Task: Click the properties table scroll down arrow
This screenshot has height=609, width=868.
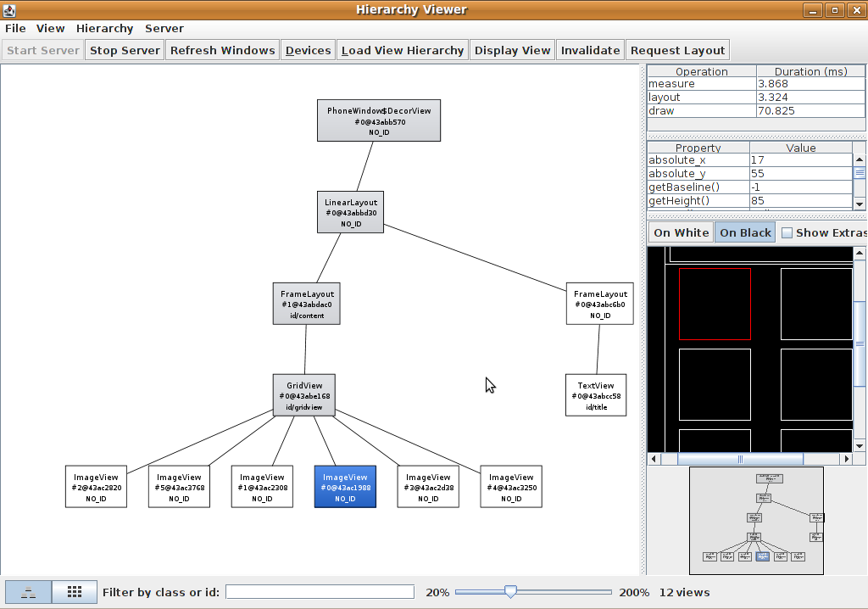Action: click(x=860, y=204)
